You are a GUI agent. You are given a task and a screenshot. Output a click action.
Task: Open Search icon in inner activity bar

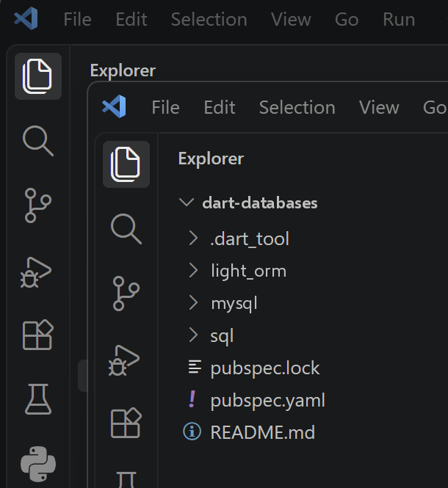tap(126, 229)
